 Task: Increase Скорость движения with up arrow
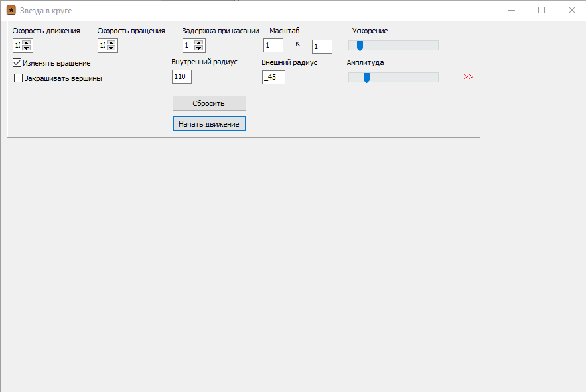(26, 43)
